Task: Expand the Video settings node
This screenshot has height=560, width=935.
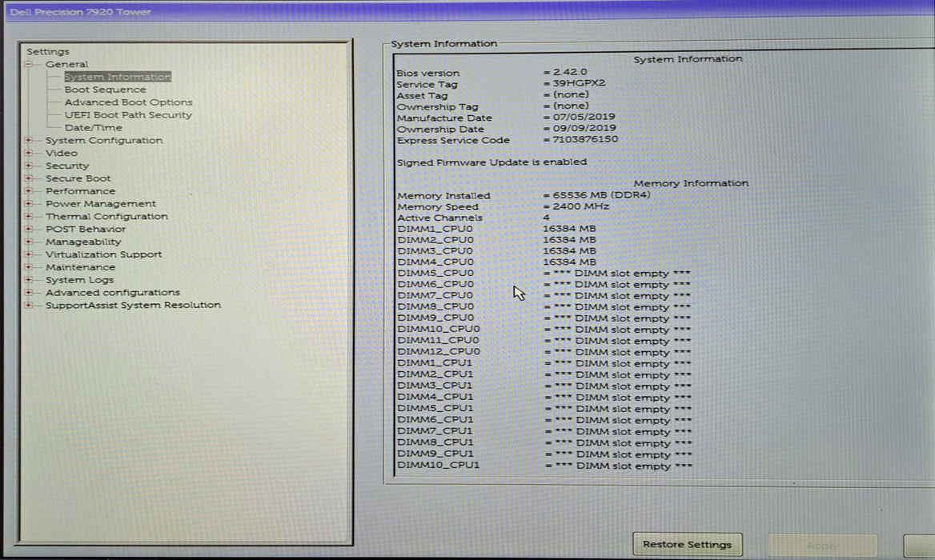Action: 28,153
